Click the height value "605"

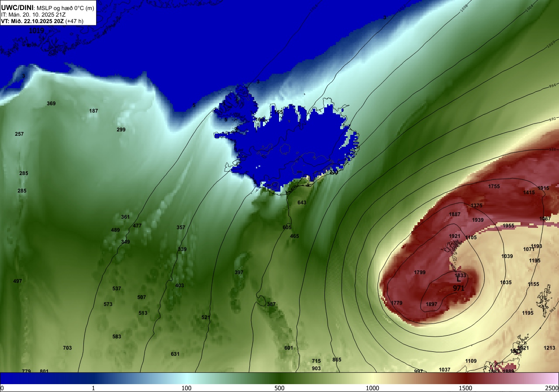click(287, 227)
